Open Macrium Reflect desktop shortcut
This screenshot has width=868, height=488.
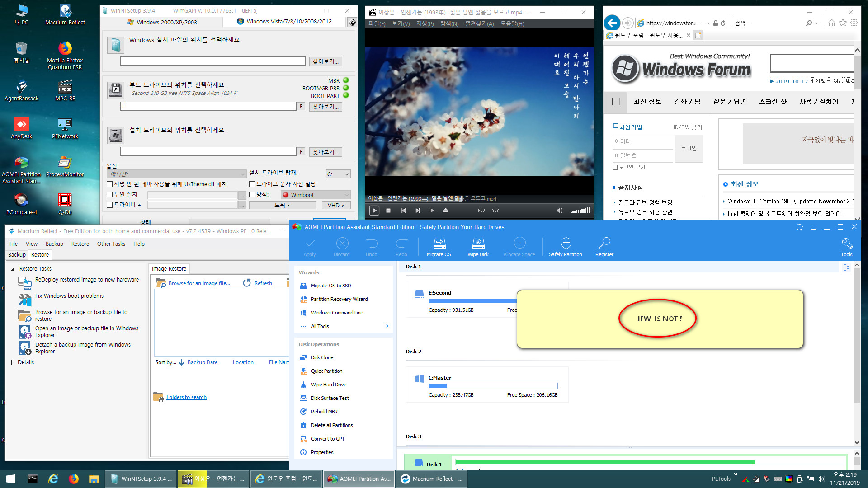coord(65,14)
